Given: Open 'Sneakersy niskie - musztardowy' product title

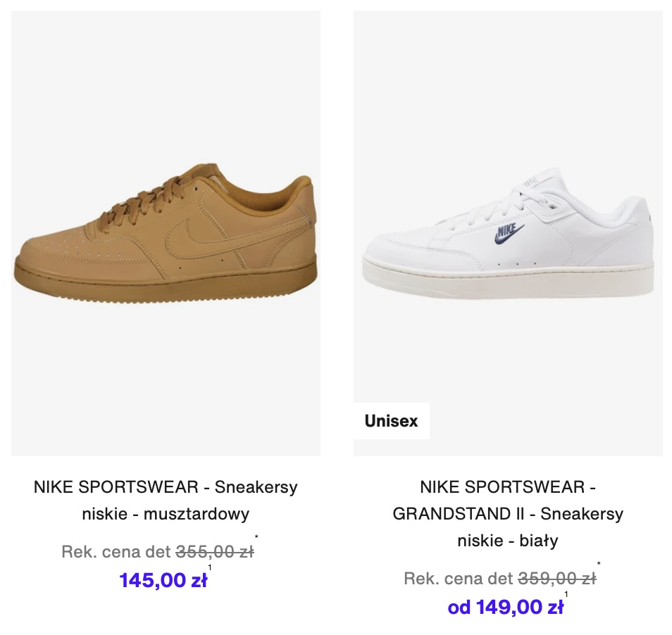Looking at the screenshot, I should click(x=166, y=500).
